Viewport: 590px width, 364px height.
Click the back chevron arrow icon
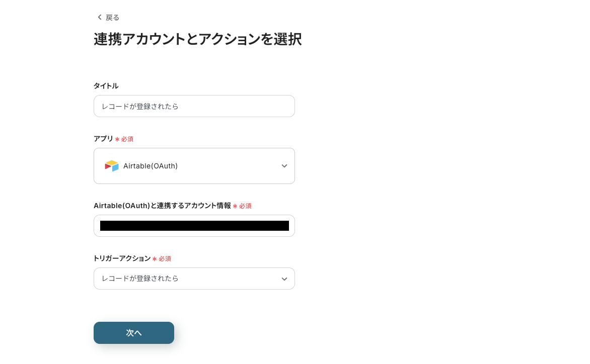click(99, 17)
